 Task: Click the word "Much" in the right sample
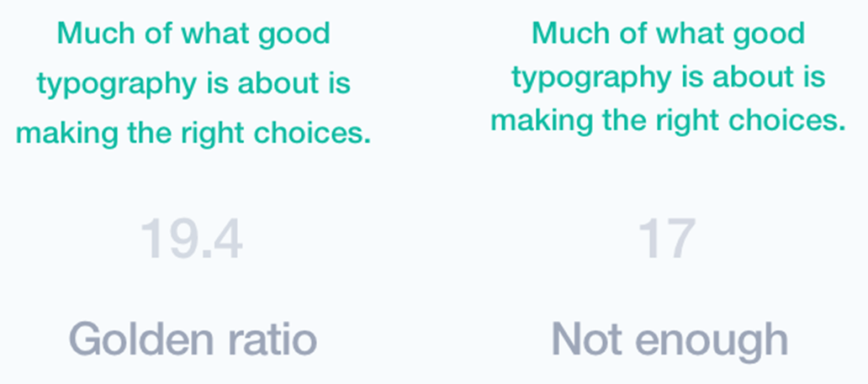tap(563, 34)
